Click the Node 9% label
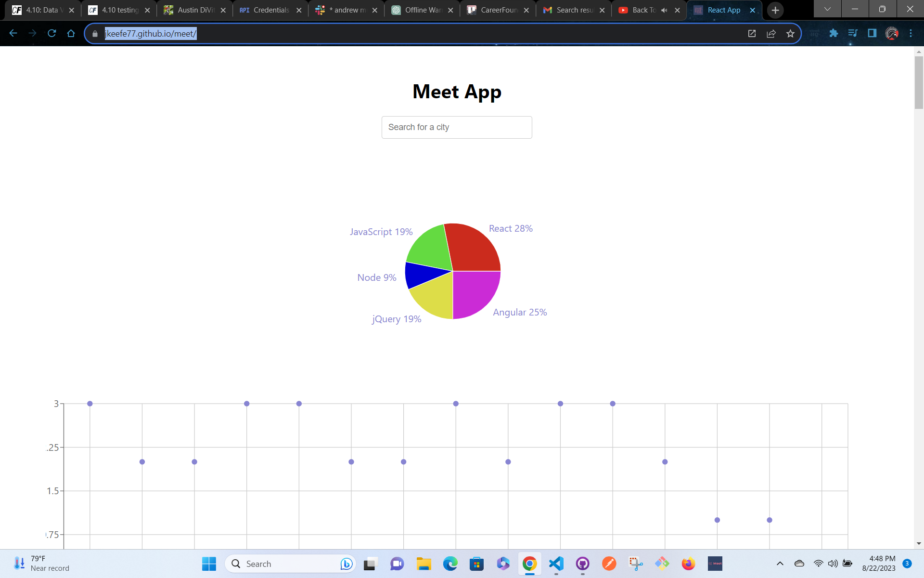 pos(377,277)
